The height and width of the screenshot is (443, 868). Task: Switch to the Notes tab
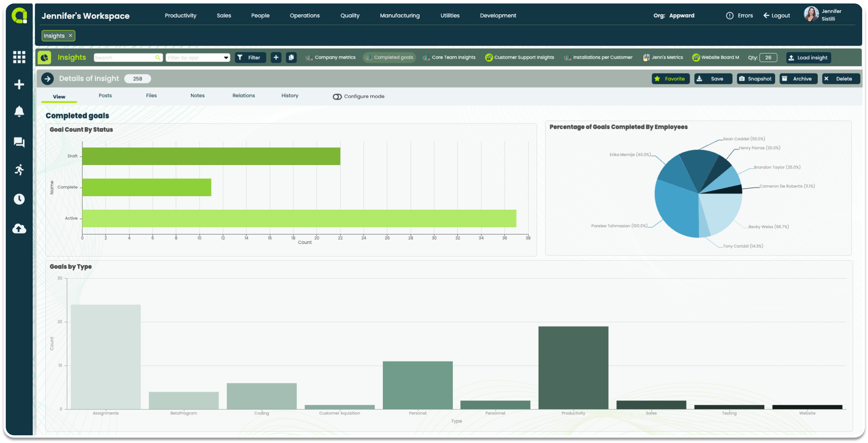click(x=197, y=96)
